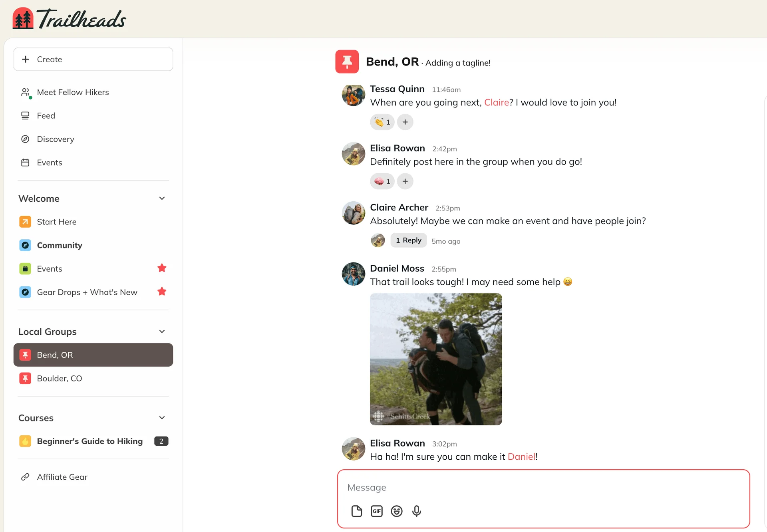Go to Feed
This screenshot has height=532, width=767.
(93, 116)
